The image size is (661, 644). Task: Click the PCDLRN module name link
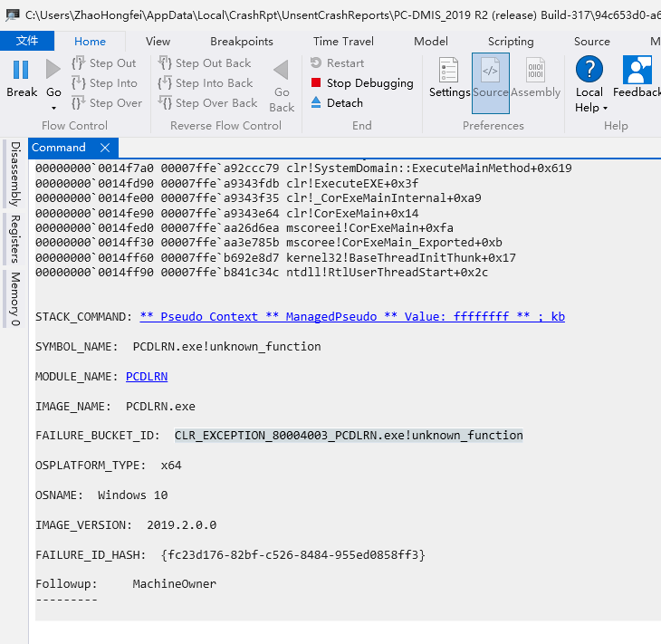click(147, 377)
